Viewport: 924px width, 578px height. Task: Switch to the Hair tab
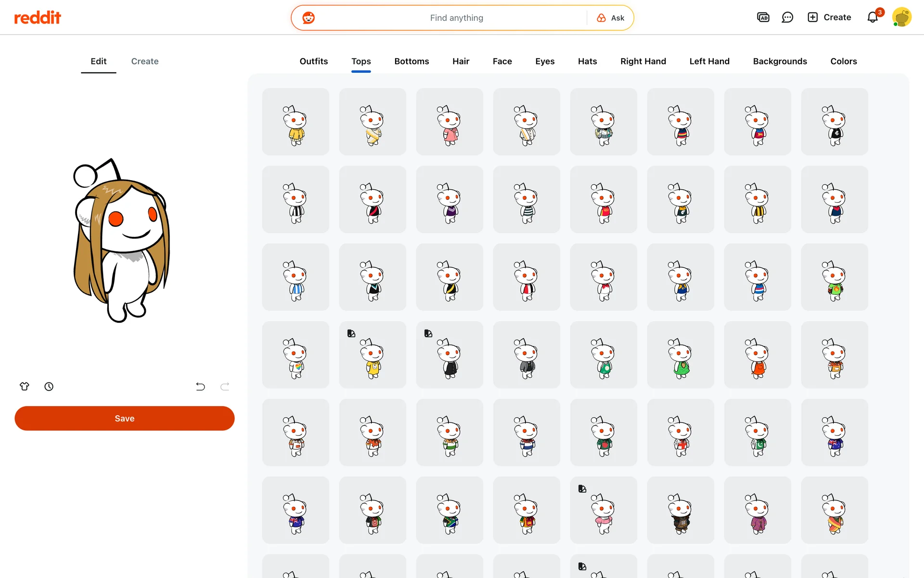click(461, 61)
